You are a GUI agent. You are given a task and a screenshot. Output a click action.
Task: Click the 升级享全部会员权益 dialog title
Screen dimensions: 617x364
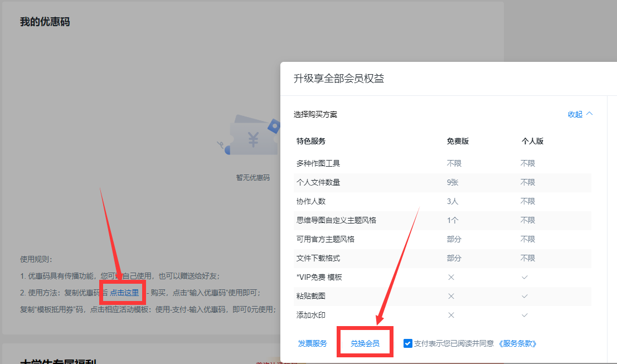(339, 79)
